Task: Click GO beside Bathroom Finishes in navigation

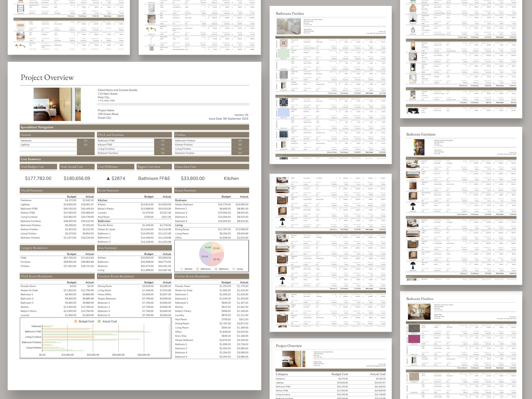Action: click(x=240, y=140)
